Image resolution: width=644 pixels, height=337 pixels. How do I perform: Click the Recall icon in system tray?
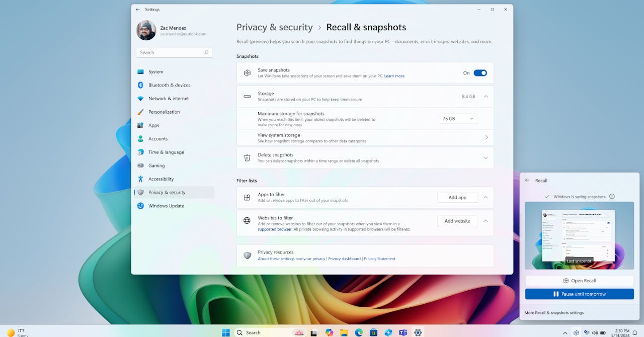[x=576, y=332]
